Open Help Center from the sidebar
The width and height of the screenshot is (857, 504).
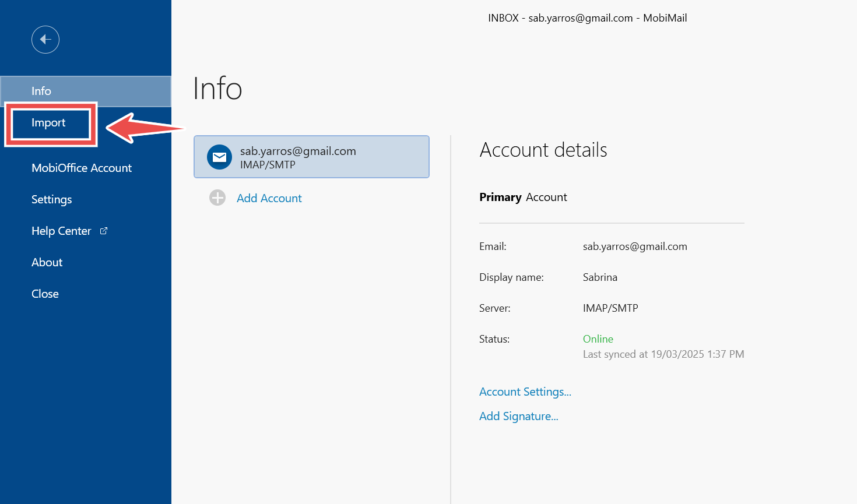[x=61, y=231]
